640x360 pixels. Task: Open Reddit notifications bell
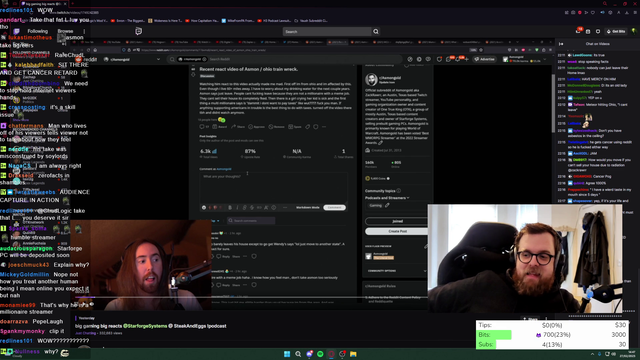point(458,59)
